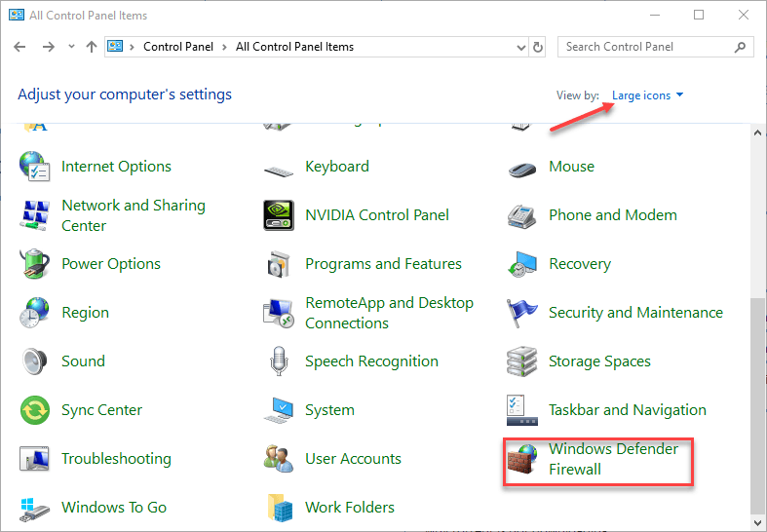The width and height of the screenshot is (767, 532).
Task: Click the Region globe-clock icon
Action: pyautogui.click(x=34, y=312)
